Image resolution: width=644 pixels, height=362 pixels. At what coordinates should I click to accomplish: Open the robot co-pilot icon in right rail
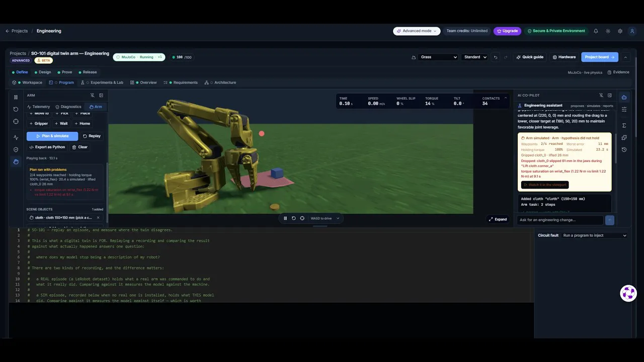624,97
